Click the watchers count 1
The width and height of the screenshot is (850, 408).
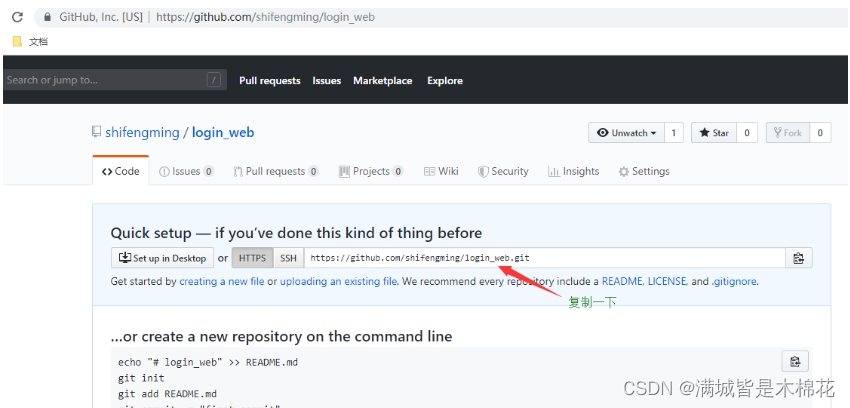coord(674,133)
